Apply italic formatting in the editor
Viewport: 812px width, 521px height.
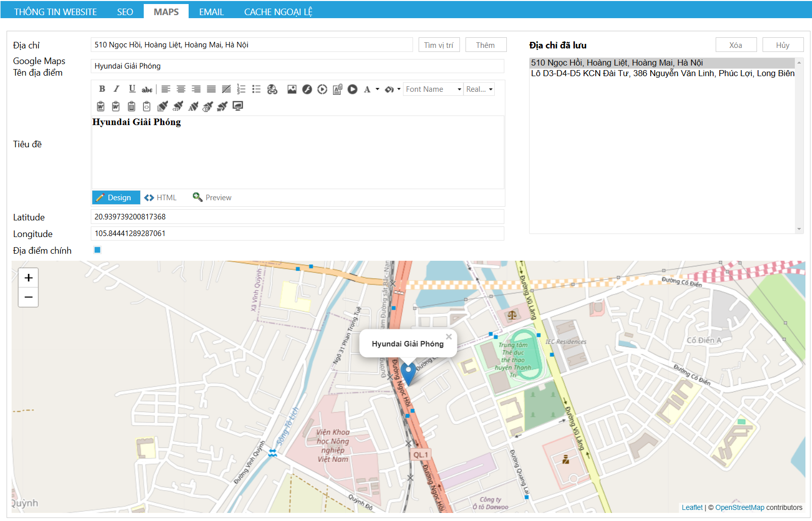pos(117,89)
